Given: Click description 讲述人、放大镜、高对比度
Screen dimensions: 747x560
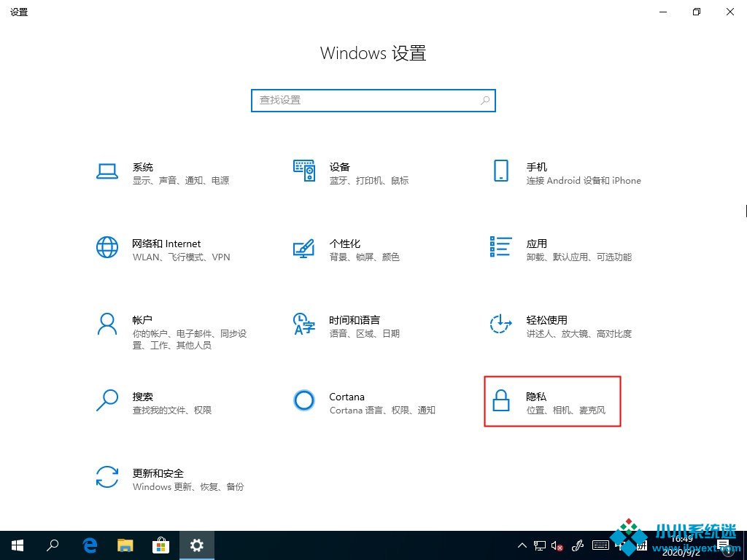Looking at the screenshot, I should click(x=578, y=334).
